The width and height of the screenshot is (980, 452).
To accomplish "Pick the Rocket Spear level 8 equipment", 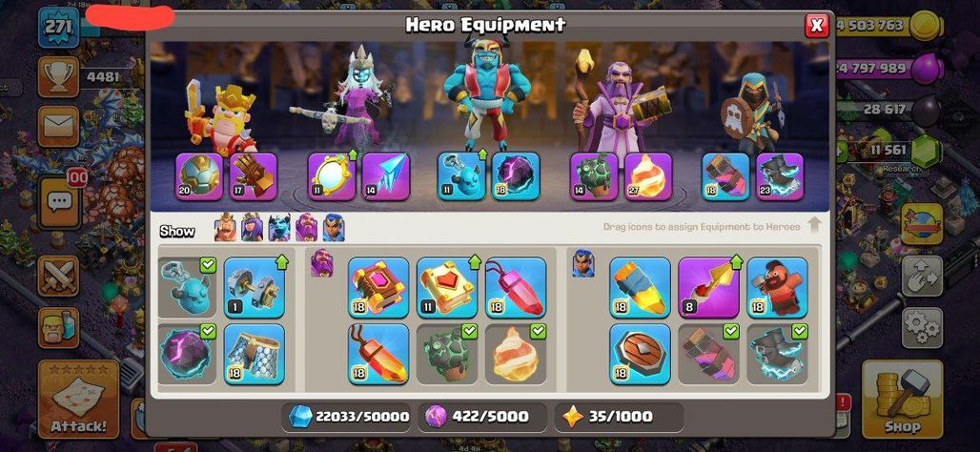I will click(x=708, y=288).
